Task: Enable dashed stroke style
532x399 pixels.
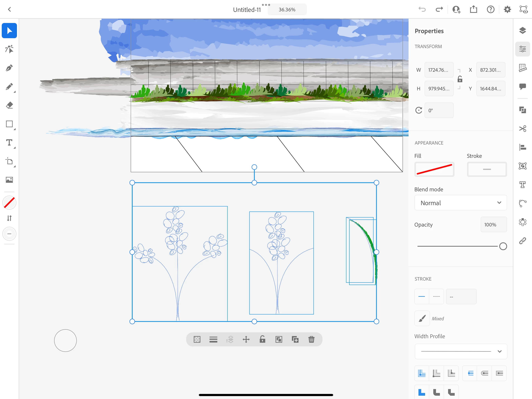Action: (x=436, y=297)
